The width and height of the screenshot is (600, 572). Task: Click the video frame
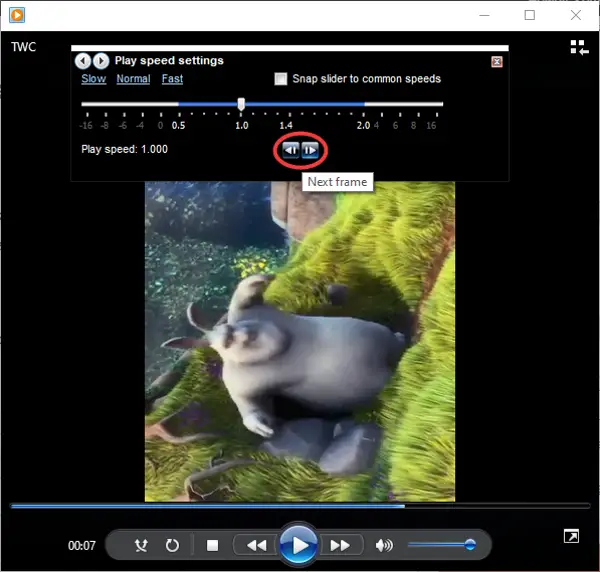click(x=300, y=342)
